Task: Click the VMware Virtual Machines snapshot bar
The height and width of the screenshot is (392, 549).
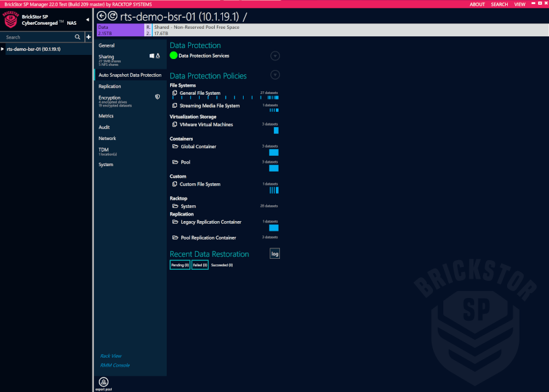Action: point(277,130)
